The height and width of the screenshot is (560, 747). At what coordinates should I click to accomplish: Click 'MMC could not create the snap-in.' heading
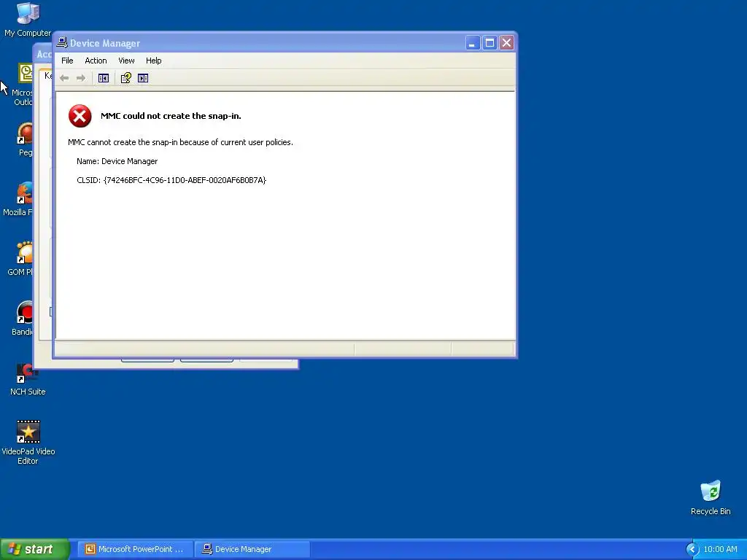click(171, 116)
